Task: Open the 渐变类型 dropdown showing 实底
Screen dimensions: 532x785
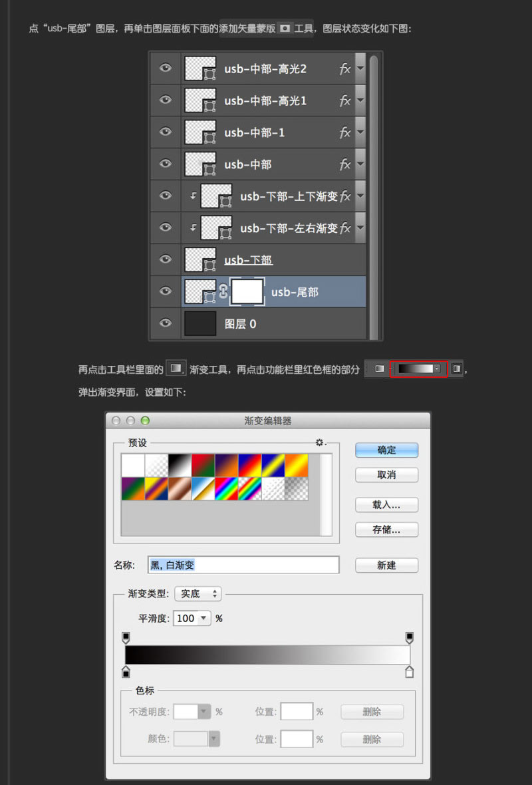Action: (x=197, y=593)
